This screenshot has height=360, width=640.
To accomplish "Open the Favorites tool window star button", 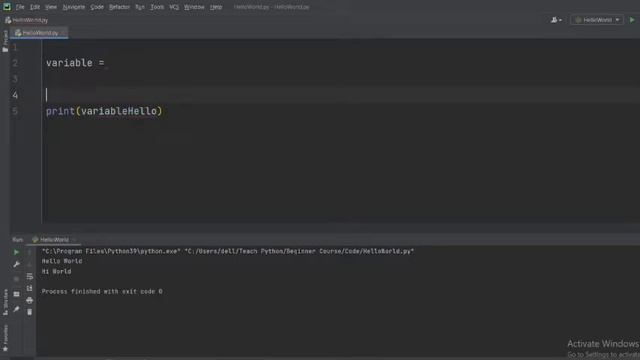I will click(x=5, y=338).
